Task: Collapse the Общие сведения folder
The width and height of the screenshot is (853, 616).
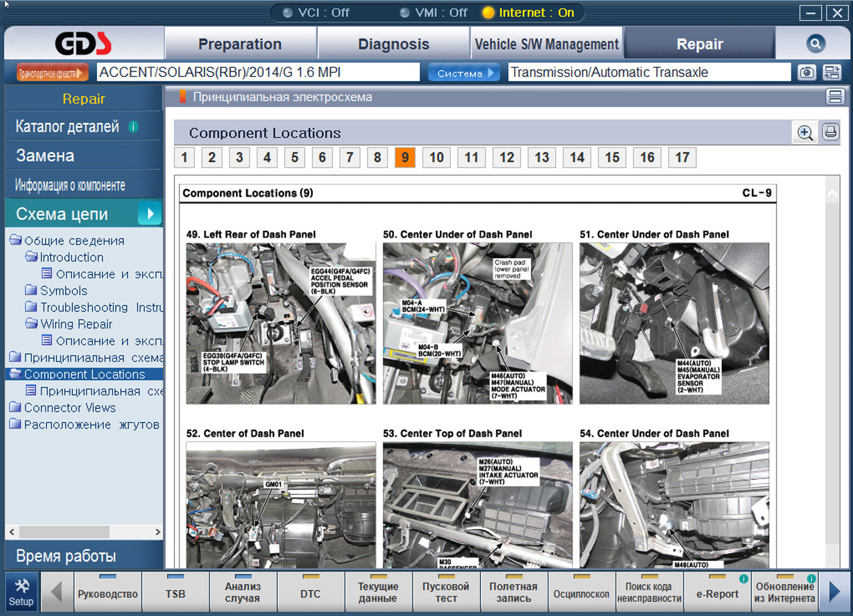Action: (x=16, y=240)
